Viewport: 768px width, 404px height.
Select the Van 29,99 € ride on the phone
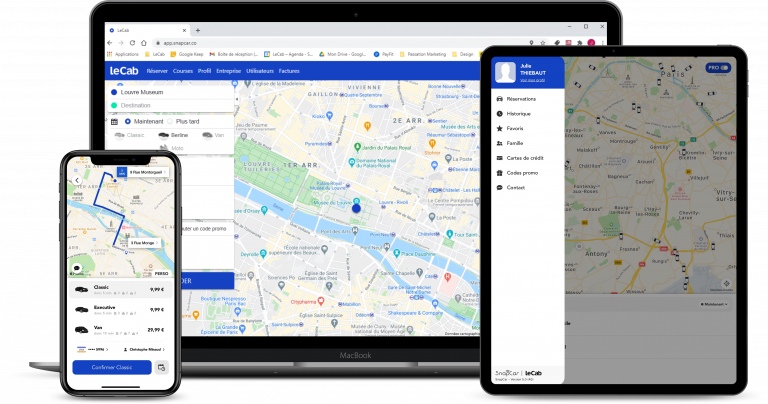click(120, 330)
